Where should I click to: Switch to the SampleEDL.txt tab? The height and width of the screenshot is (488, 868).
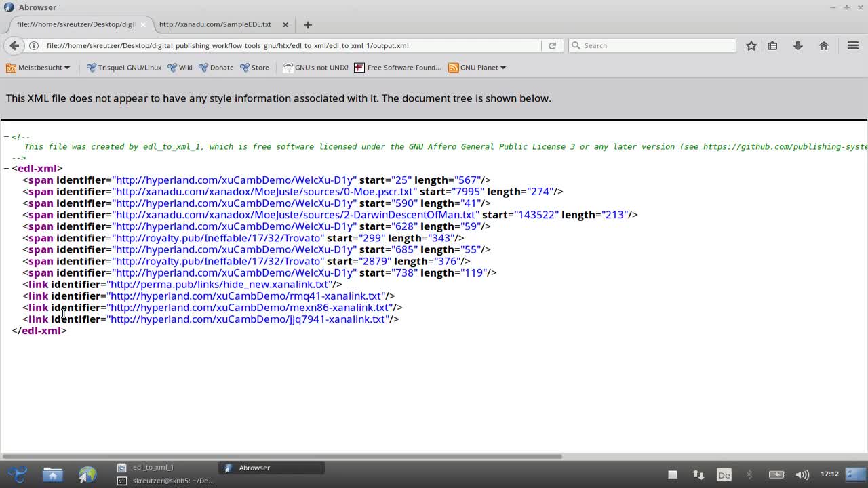click(x=222, y=24)
